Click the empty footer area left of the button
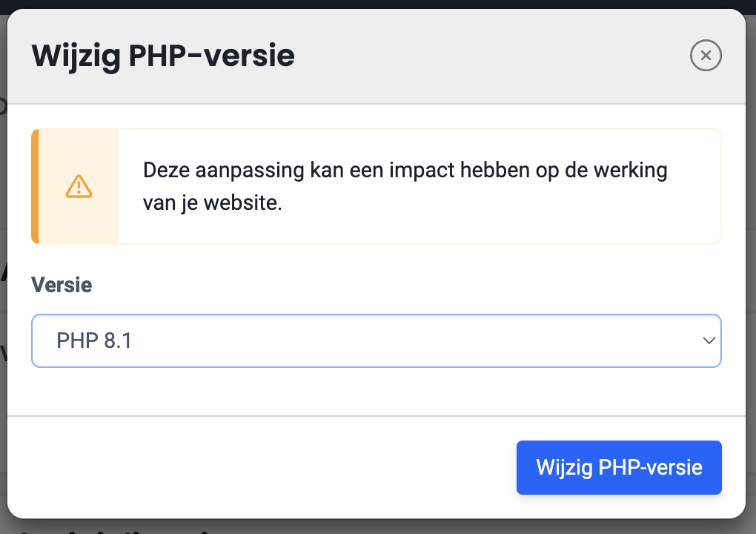The image size is (756, 534). coord(259,467)
